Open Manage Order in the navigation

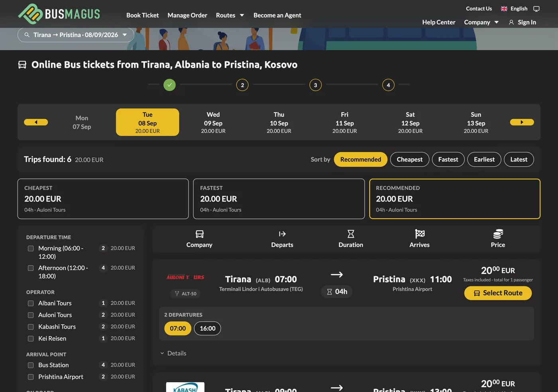[x=187, y=15]
